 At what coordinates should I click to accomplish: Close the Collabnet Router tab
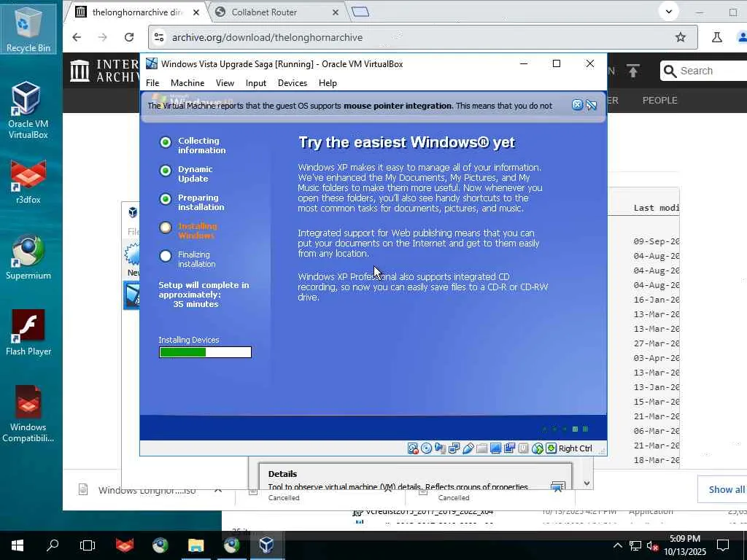pyautogui.click(x=336, y=12)
